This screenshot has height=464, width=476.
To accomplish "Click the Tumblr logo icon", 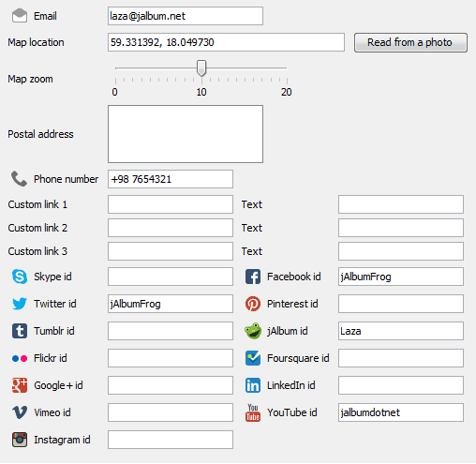I will [x=20, y=331].
